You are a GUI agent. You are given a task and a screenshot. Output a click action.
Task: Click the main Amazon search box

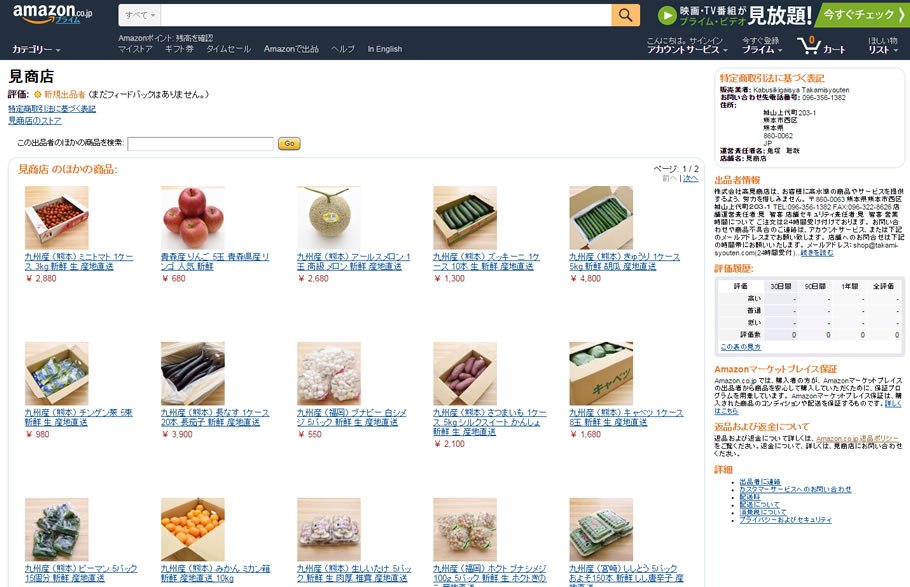tap(386, 15)
